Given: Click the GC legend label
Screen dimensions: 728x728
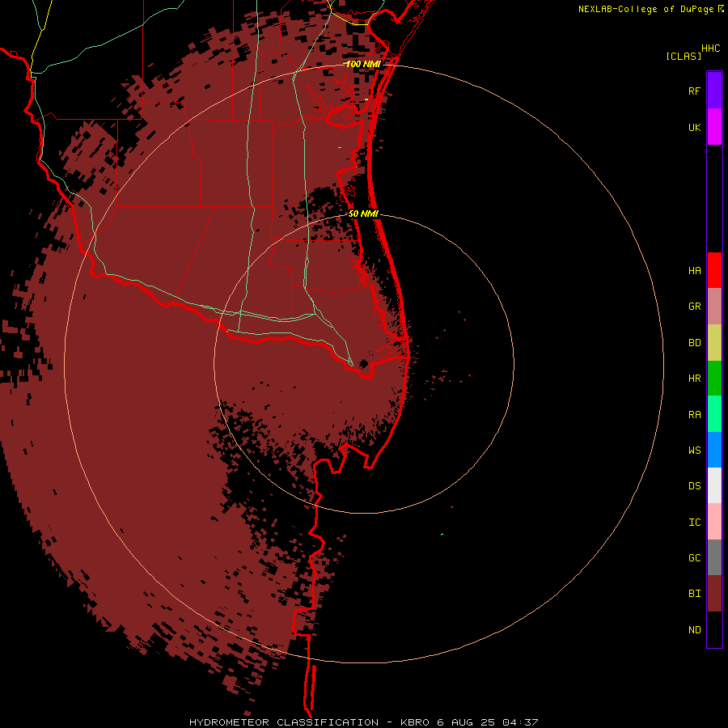Looking at the screenshot, I should [x=694, y=558].
